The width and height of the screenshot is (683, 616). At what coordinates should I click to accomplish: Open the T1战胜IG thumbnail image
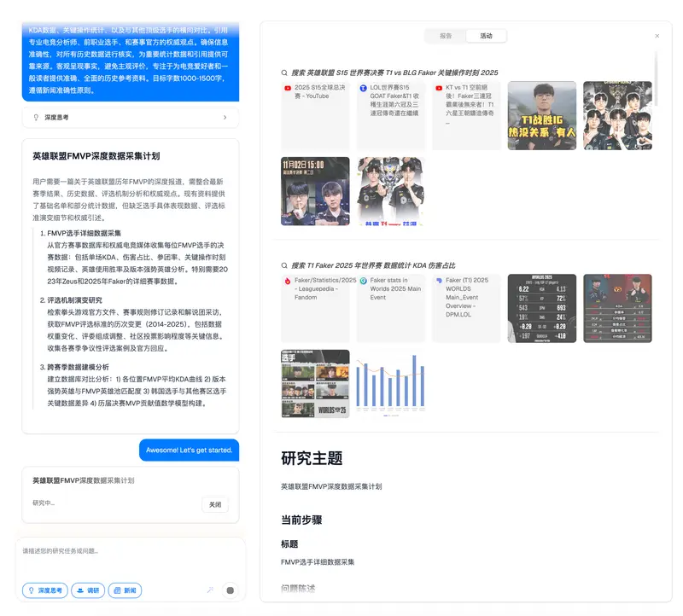click(x=541, y=115)
